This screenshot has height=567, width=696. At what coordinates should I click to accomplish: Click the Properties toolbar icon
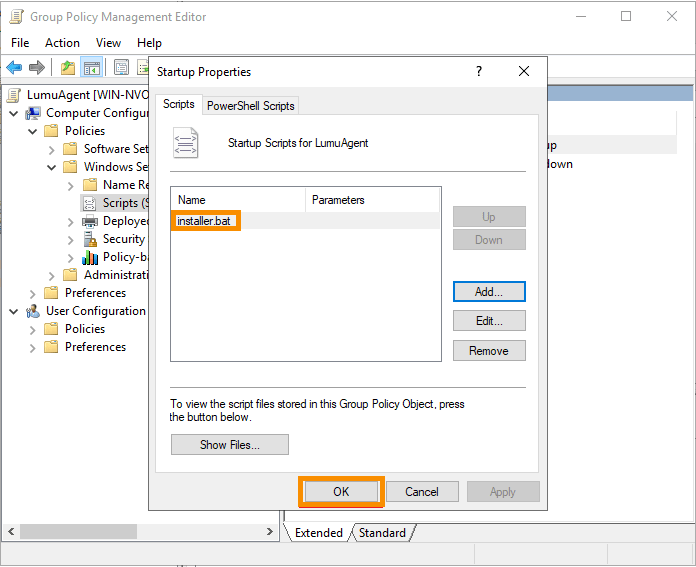[x=121, y=67]
